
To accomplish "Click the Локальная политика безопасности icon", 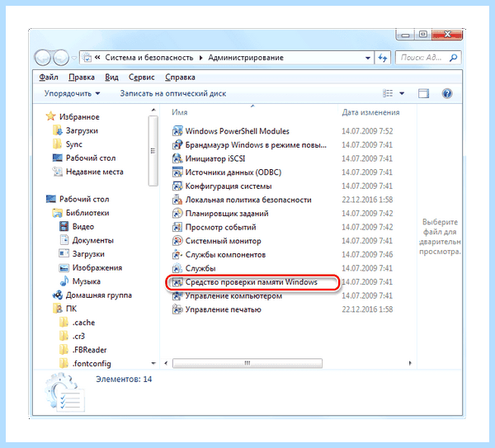I will [177, 200].
